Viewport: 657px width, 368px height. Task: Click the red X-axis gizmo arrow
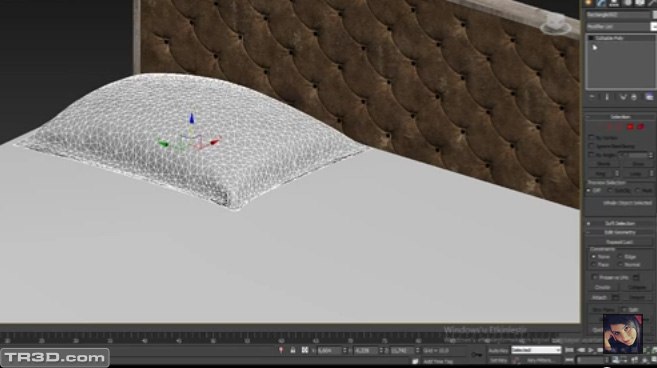tap(215, 142)
